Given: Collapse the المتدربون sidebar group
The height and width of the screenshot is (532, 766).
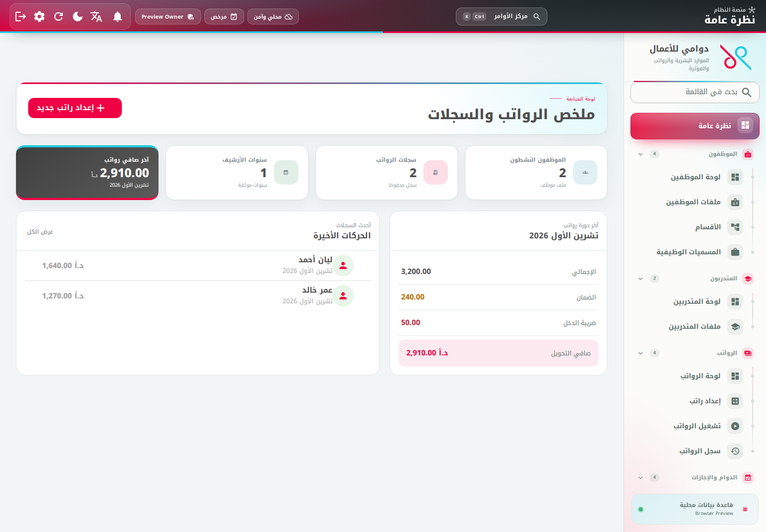Looking at the screenshot, I should tap(695, 279).
